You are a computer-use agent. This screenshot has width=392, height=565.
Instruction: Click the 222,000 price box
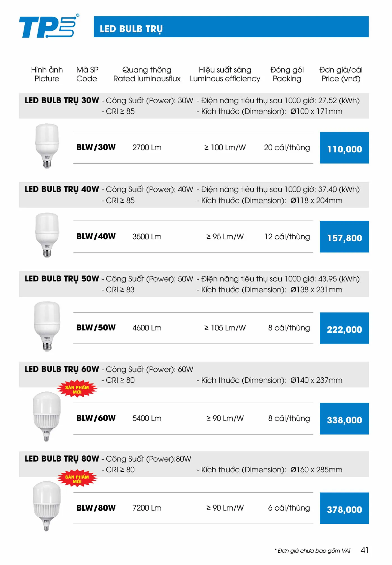[344, 328]
